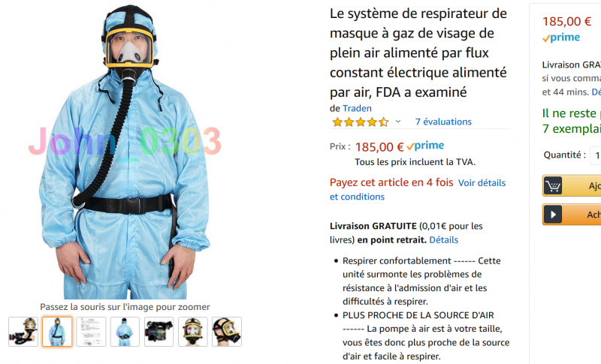Image resolution: width=601 pixels, height=364 pixels.
Task: Open the Détails link for free delivery
Action: point(443,240)
